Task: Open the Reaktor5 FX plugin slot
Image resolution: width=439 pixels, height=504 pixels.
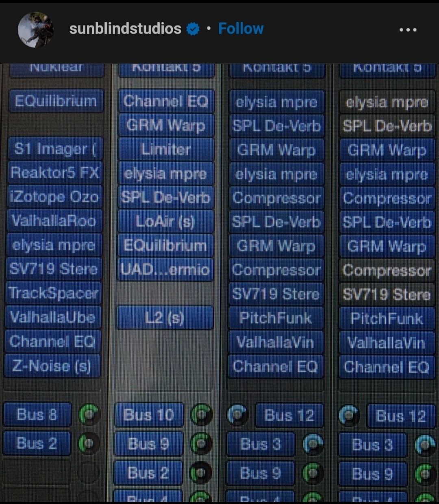Action: tap(55, 173)
